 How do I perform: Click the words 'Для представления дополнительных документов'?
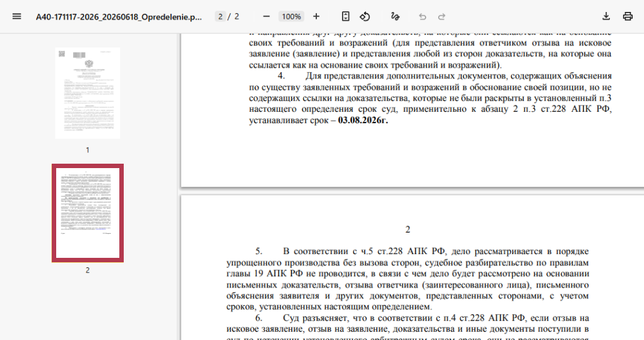coord(405,76)
